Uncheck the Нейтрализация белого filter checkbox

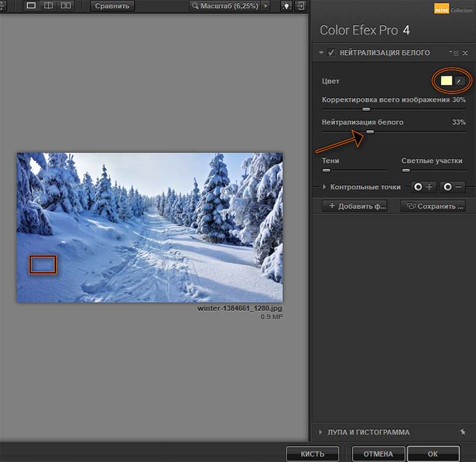[331, 52]
